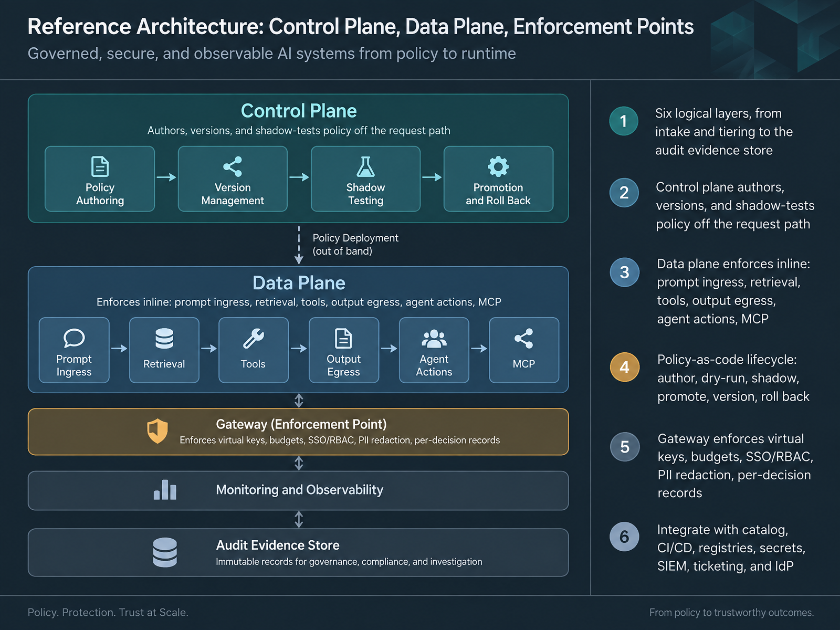
Task: Click the Audit Evidence Store title
Action: [x=278, y=545]
